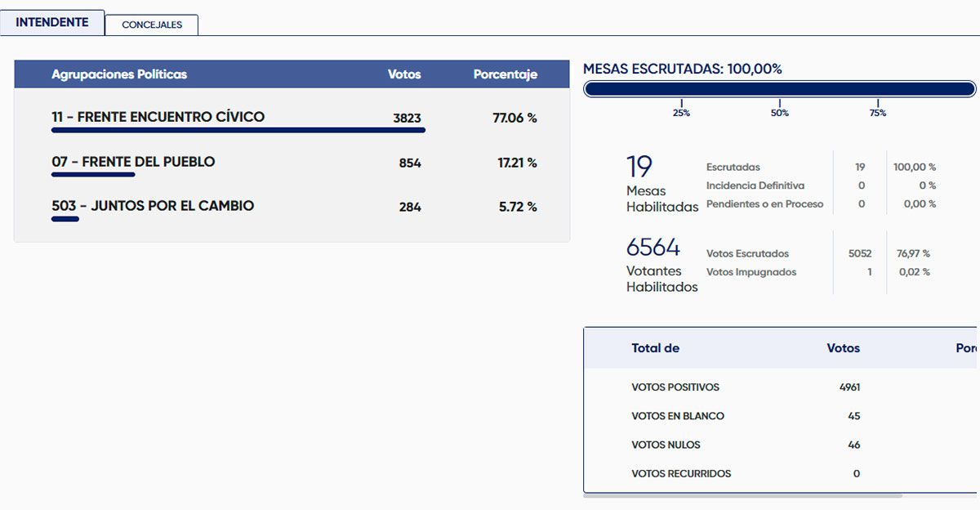The height and width of the screenshot is (510, 980).
Task: Click the Juntos por el Cambio entry
Action: [x=153, y=206]
